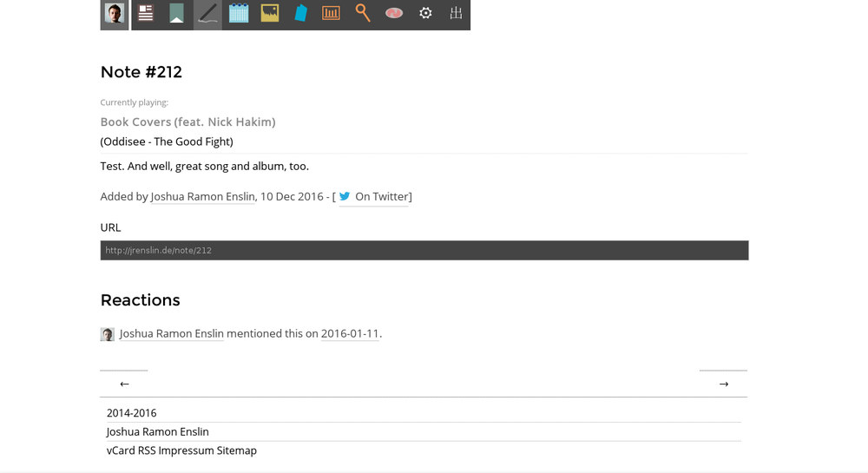This screenshot has height=473, width=868.
Task: Select the notes pen icon
Action: coord(207,14)
